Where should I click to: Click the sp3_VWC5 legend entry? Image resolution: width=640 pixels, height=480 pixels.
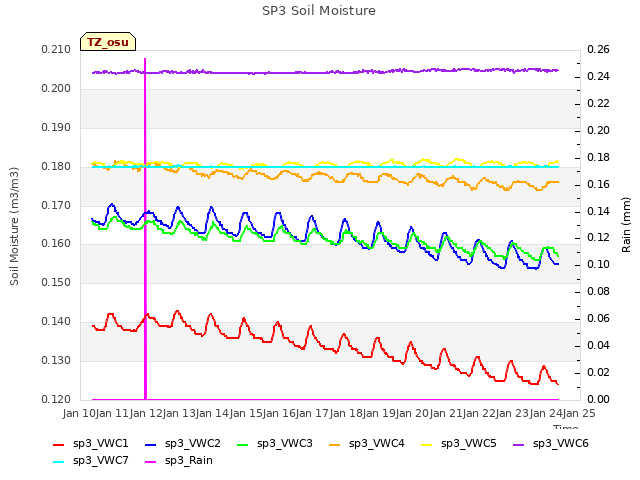coord(459,444)
